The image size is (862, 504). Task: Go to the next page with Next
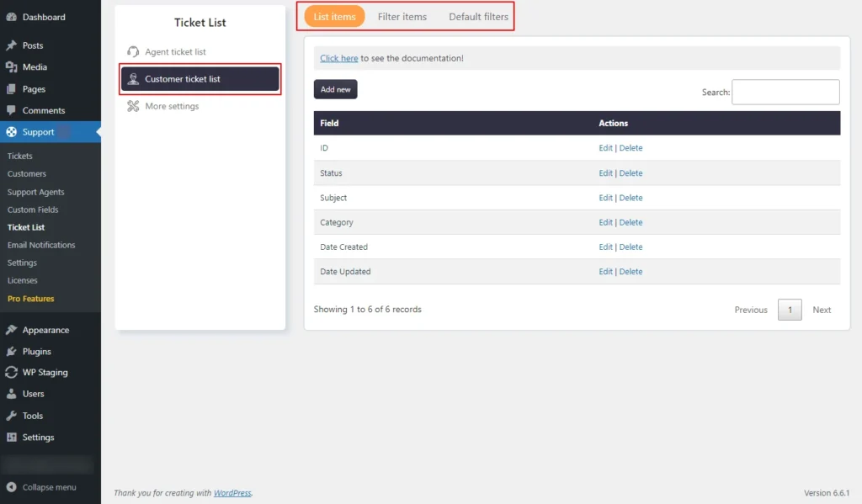(x=822, y=310)
